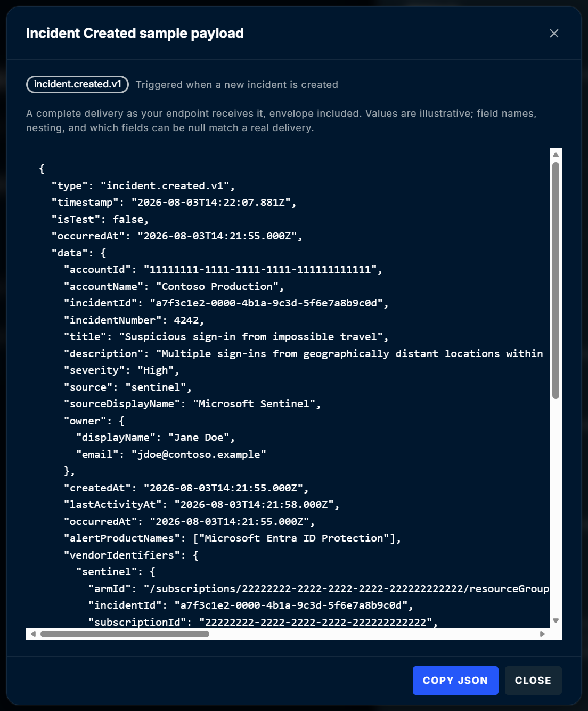The image size is (588, 711).
Task: Click the "timestamp" line in the JSON
Action: (174, 203)
